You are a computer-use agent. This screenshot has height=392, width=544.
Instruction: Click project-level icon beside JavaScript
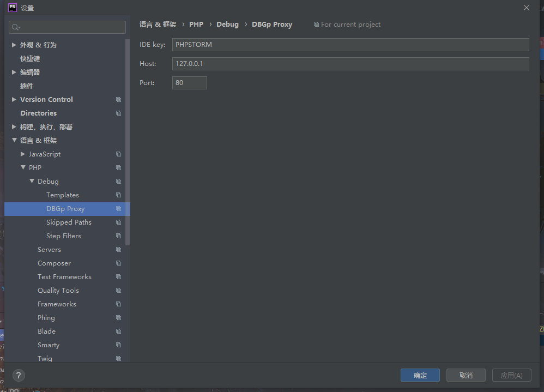(x=118, y=154)
